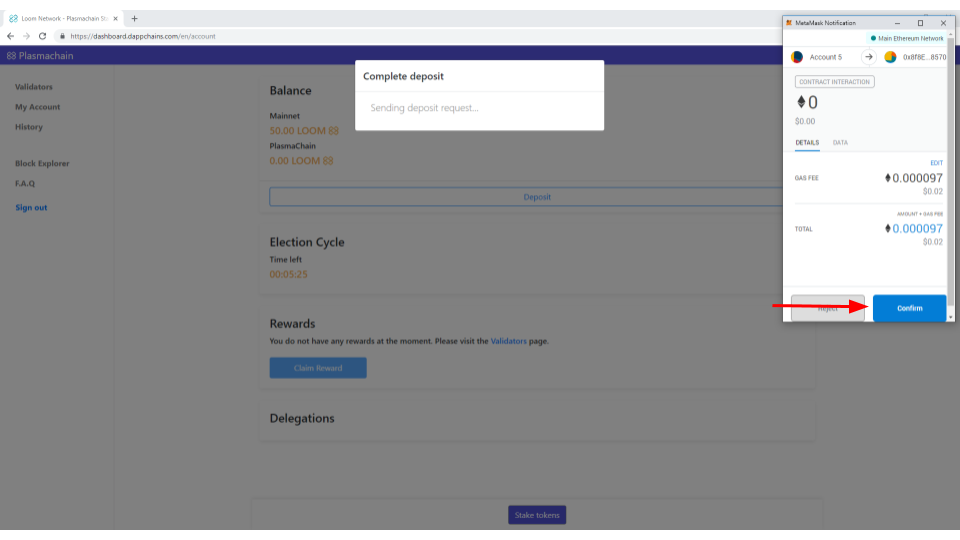960x540 pixels.
Task: Click the Complete deposit dialog title
Action: coord(403,76)
